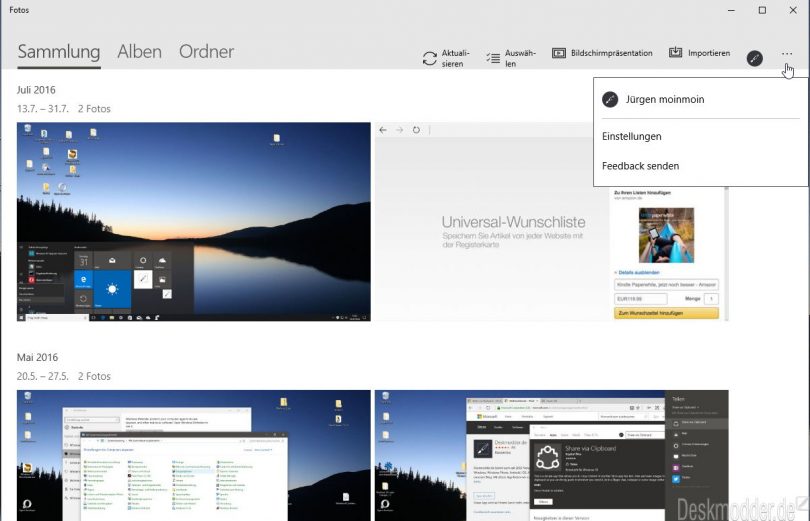Open the Share via Clipboard screenshot thumbnail
The image size is (810, 521).
(x=551, y=455)
